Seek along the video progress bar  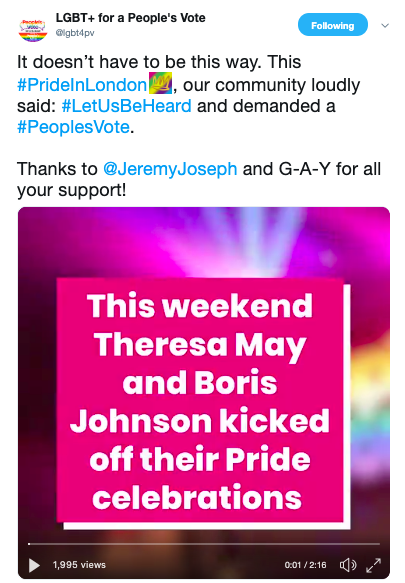[x=204, y=544]
